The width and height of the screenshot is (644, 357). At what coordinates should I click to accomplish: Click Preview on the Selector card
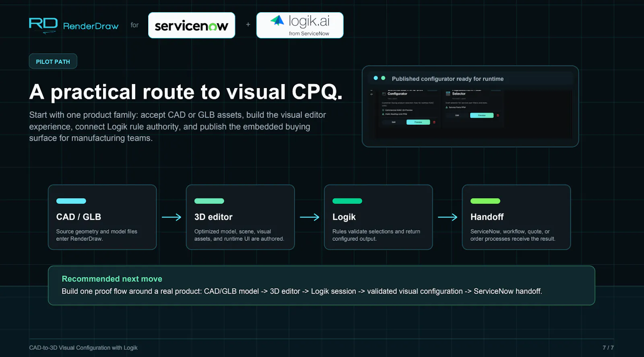482,115
